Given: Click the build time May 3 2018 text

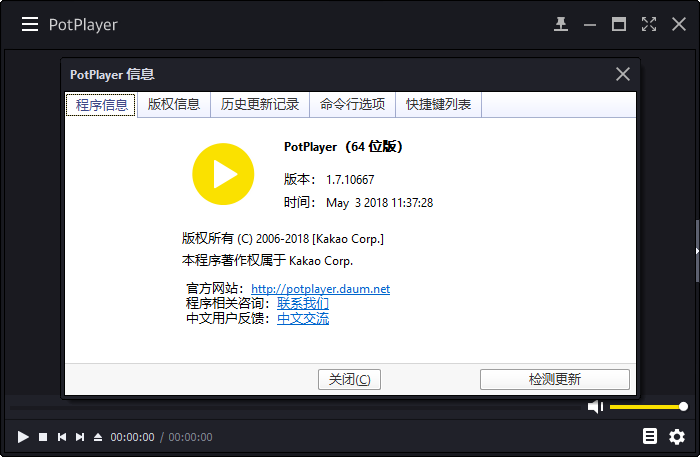Looking at the screenshot, I should click(x=379, y=203).
